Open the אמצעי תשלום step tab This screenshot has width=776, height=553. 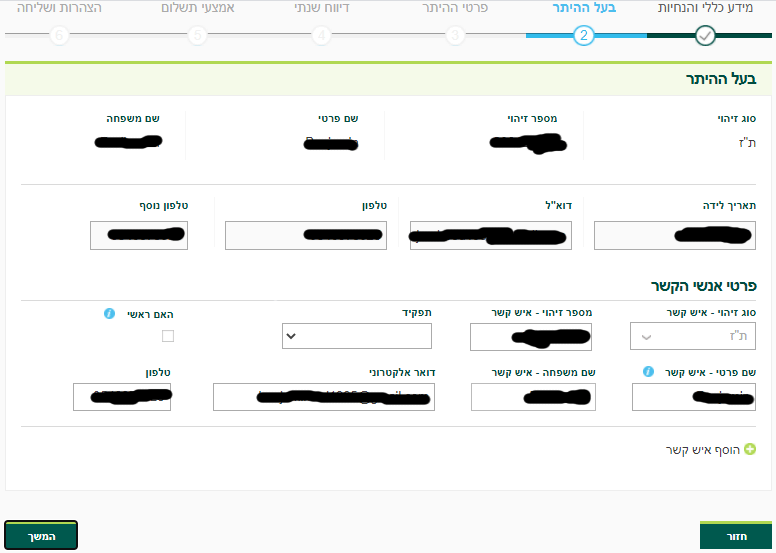click(x=198, y=8)
